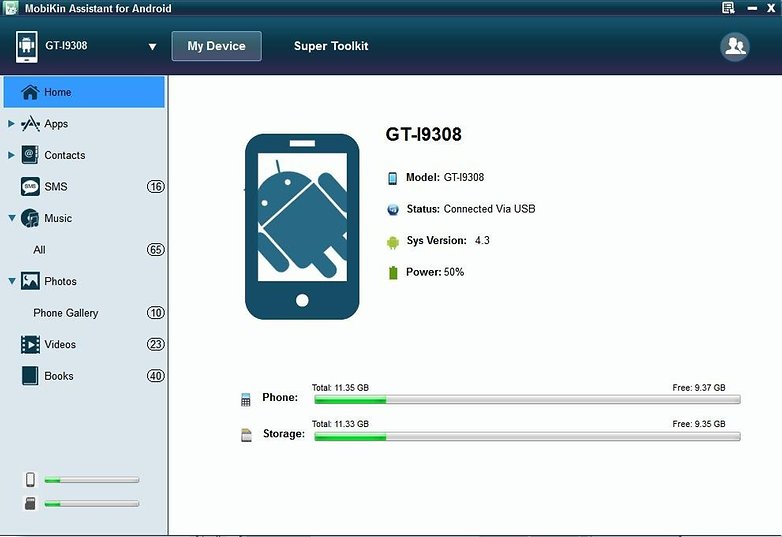This screenshot has height=537, width=782.
Task: Click the USB status icon beside Status
Action: [392, 209]
